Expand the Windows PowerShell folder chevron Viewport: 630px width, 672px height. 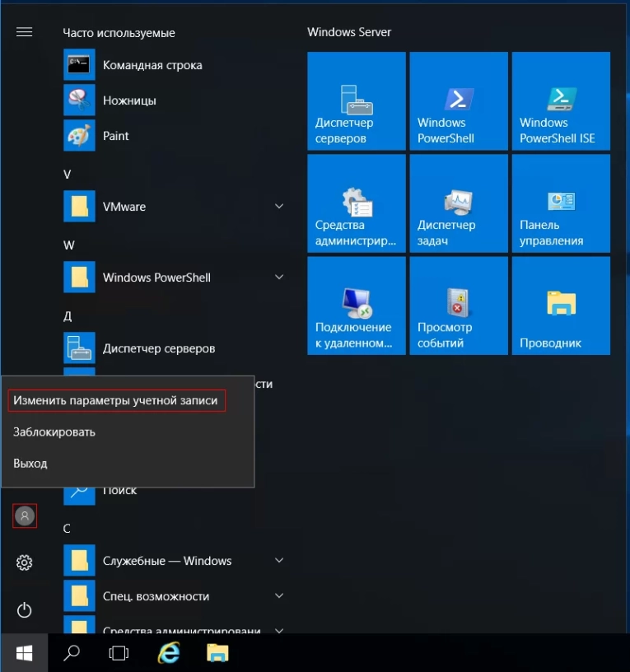click(279, 278)
